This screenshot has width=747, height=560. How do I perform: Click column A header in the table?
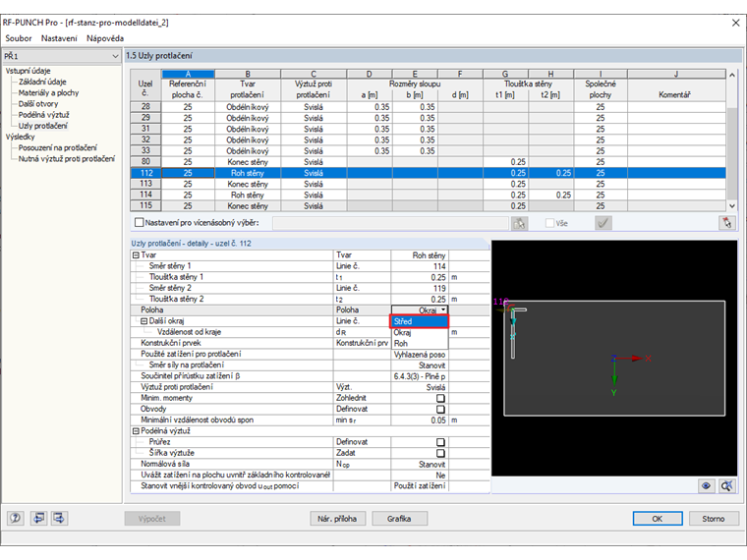[x=188, y=74]
